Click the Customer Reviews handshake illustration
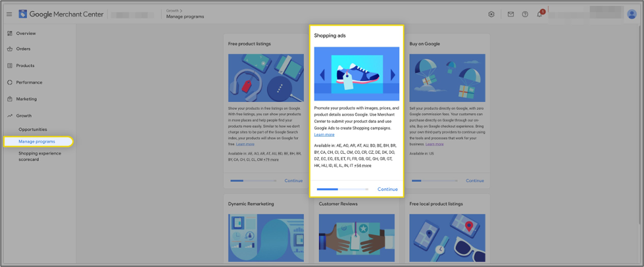This screenshot has height=267, width=644. pyautogui.click(x=357, y=238)
